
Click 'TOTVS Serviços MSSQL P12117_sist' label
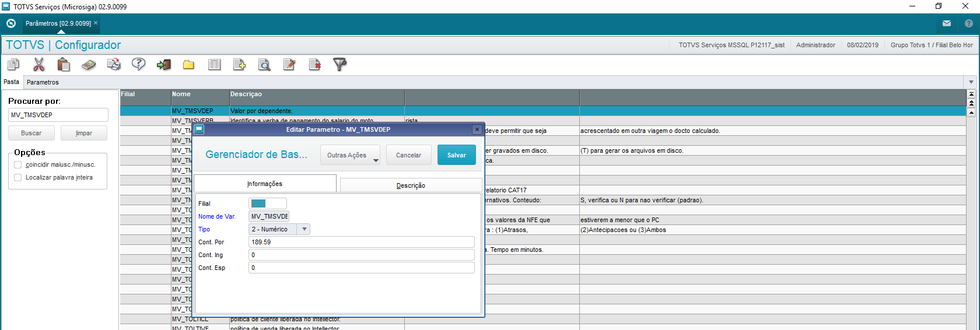731,45
